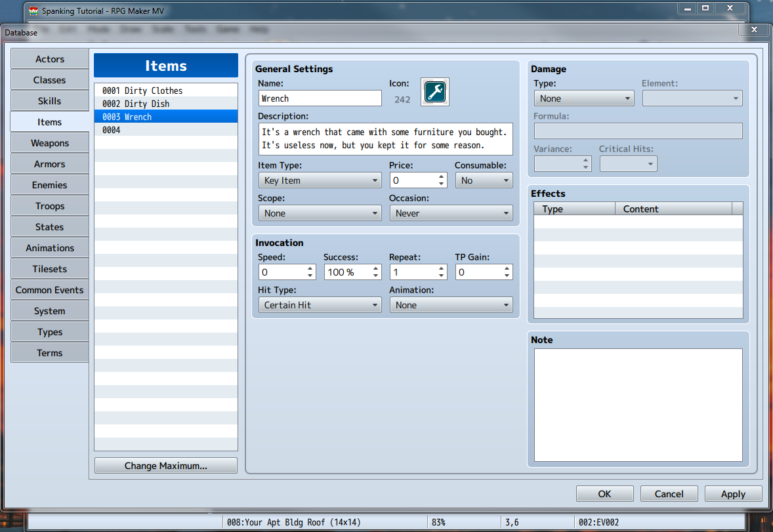Viewport: 773px width, 532px height.
Task: Select the Items tab
Action: tap(50, 122)
